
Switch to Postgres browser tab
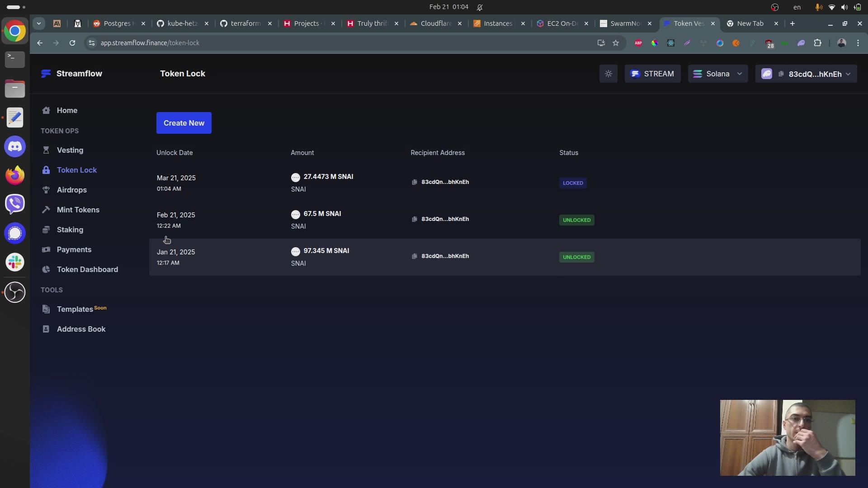point(119,23)
